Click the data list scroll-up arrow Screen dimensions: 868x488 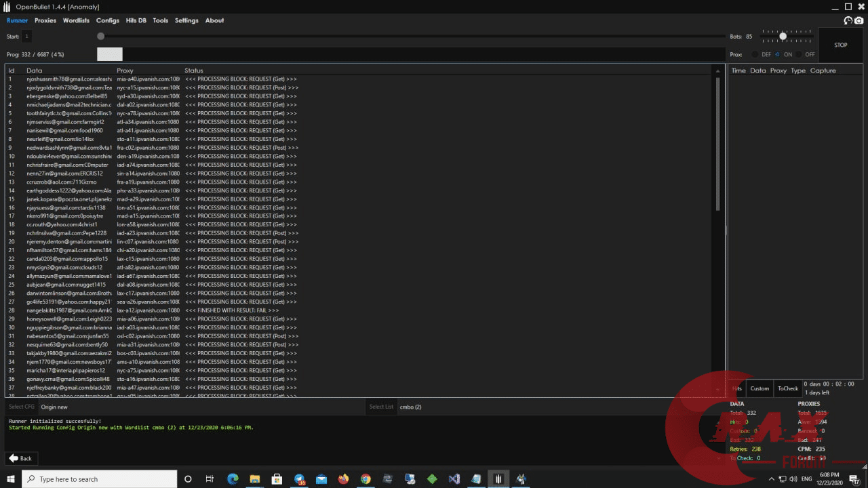(718, 70)
